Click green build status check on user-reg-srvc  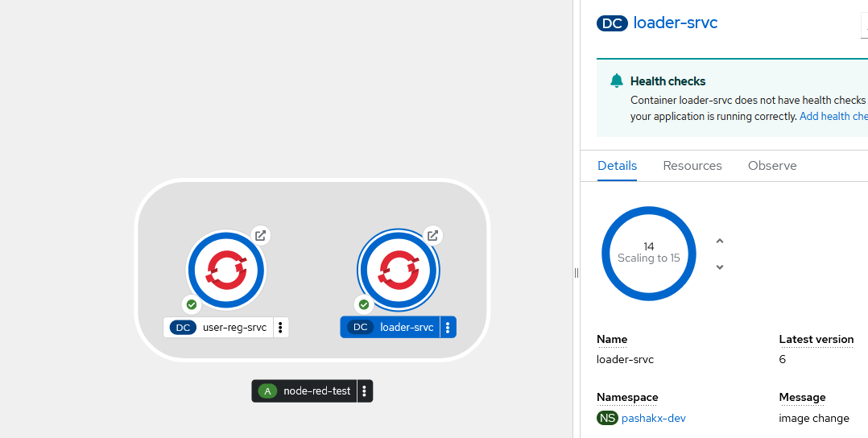(x=192, y=304)
